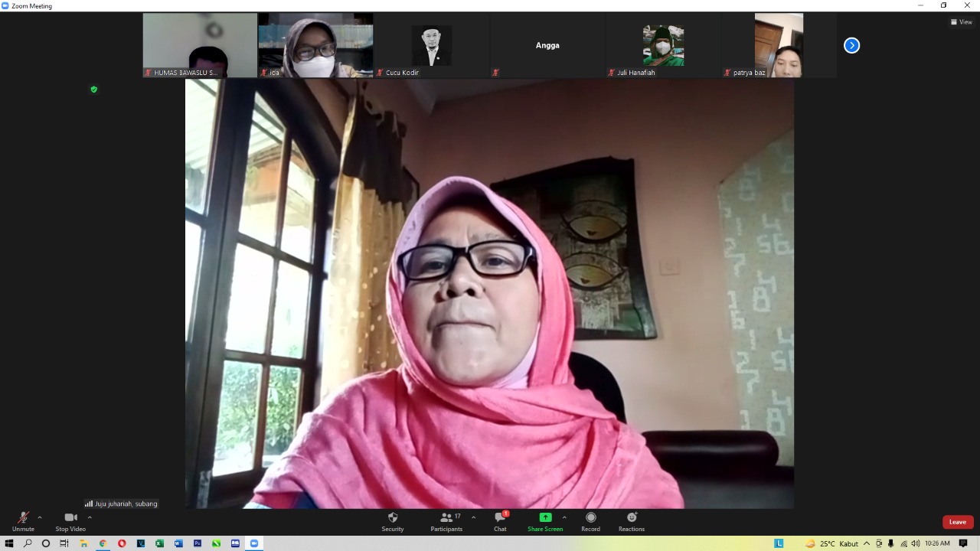
Task: Expand the arrow next to Participants
Action: (x=473, y=517)
